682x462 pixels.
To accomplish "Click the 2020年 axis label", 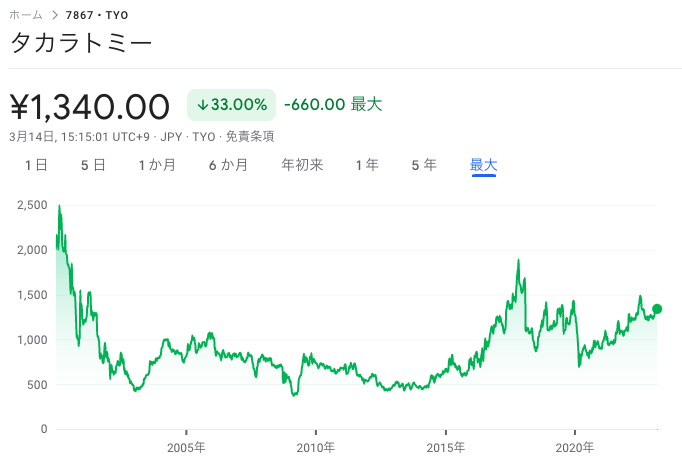I will (x=575, y=447).
